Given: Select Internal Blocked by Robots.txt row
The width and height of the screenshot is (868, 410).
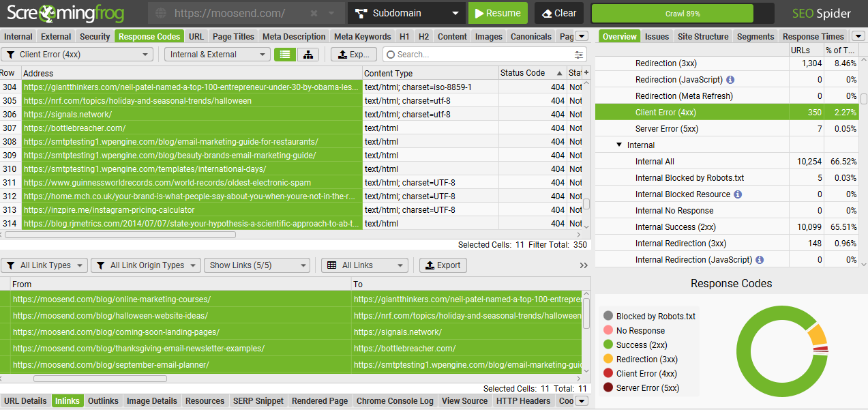Looking at the screenshot, I should tap(727, 178).
